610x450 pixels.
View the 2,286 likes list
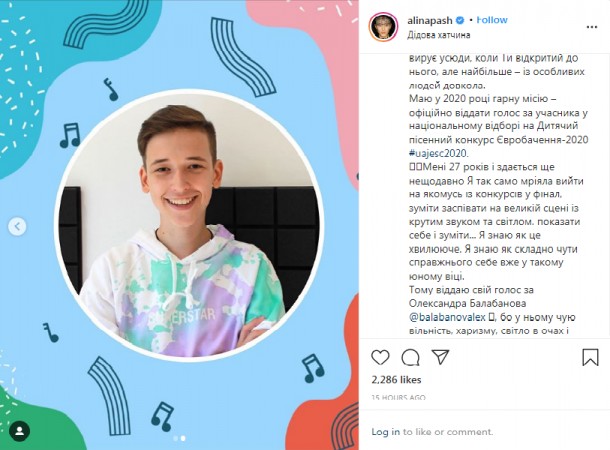396,380
